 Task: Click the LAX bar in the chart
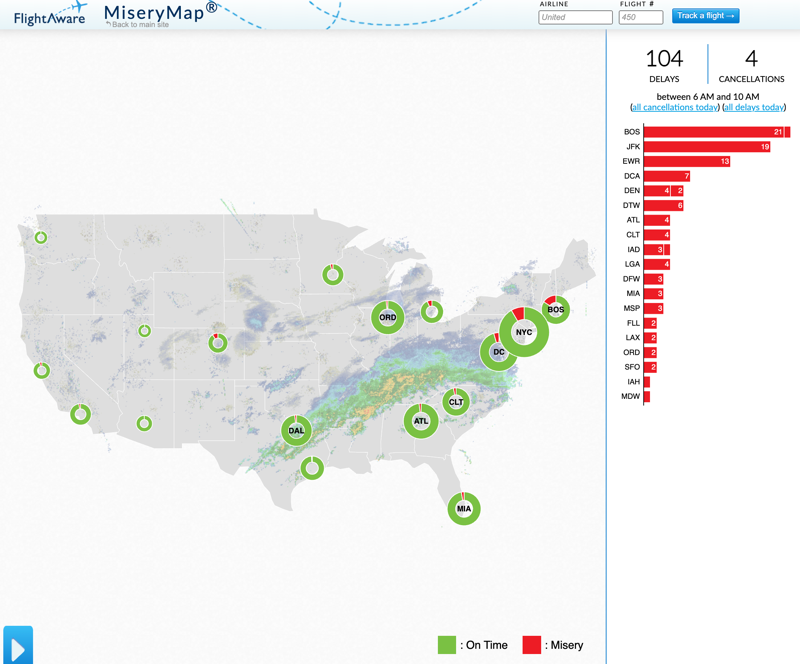(x=651, y=338)
